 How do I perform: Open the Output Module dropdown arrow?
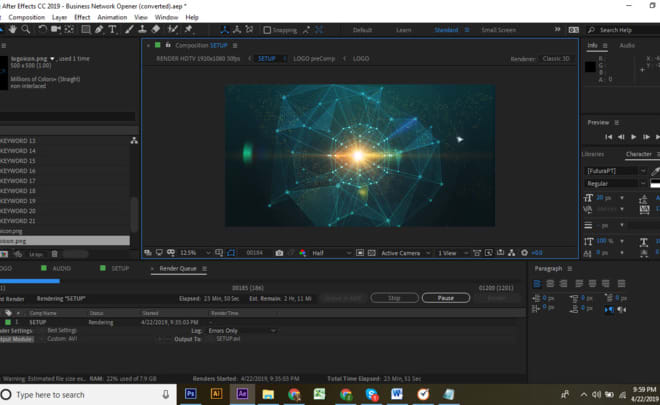[x=41, y=339]
